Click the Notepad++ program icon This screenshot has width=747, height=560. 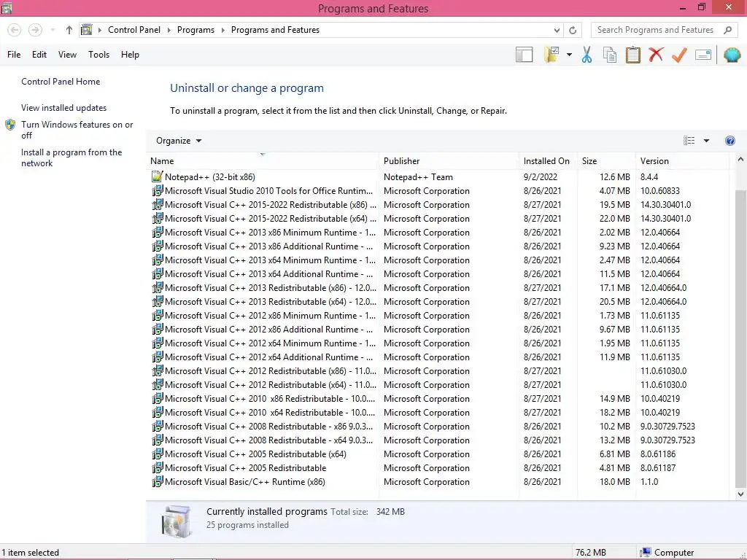tap(157, 176)
